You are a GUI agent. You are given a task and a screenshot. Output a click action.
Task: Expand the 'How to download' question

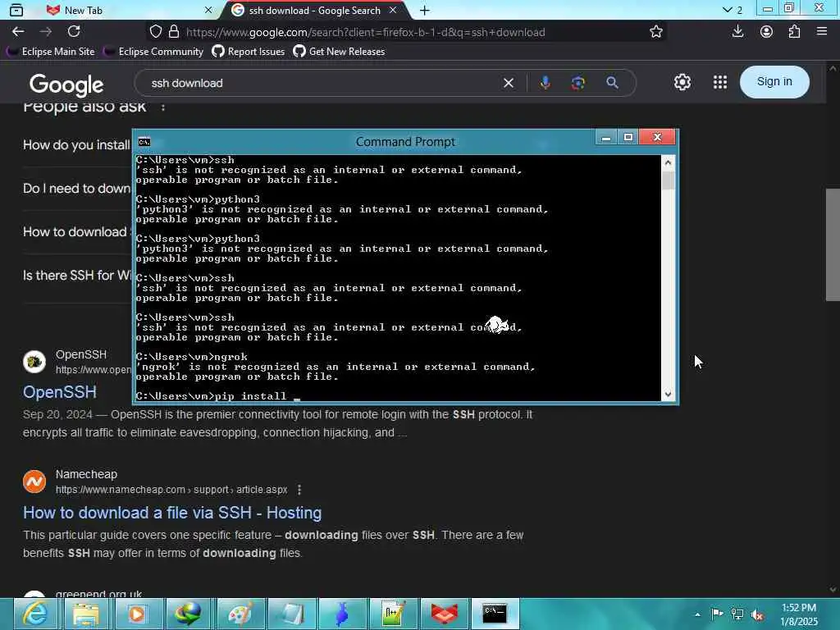tap(76, 232)
